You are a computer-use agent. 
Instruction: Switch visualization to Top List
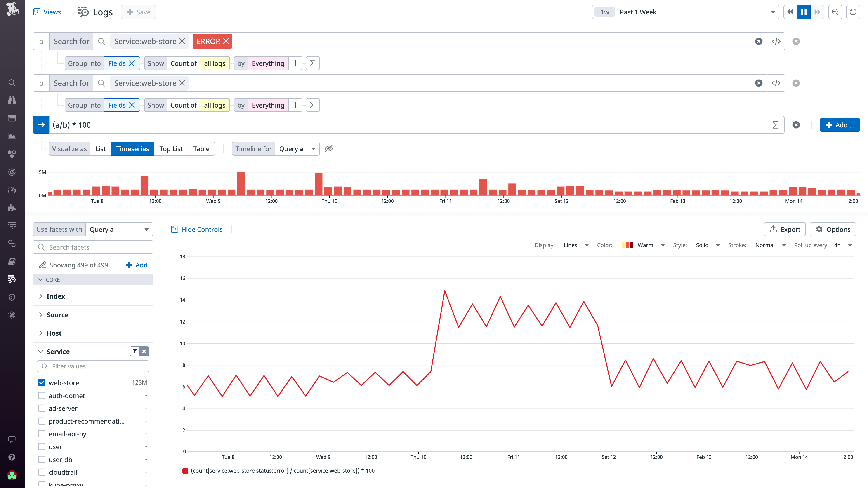(x=171, y=148)
